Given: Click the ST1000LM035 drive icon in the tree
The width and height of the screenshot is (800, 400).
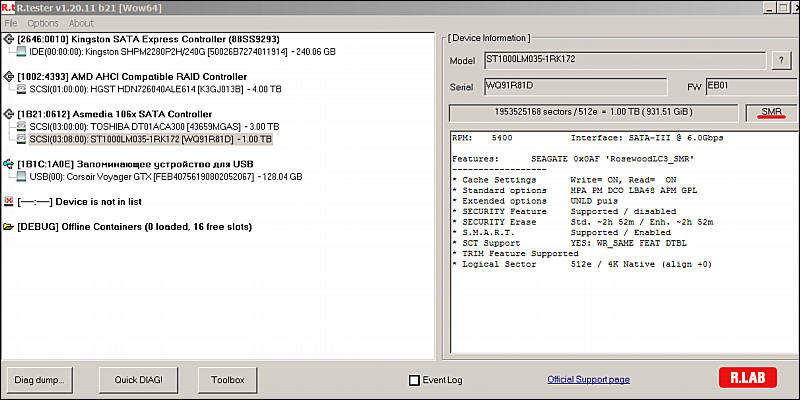Looking at the screenshot, I should 21,139.
